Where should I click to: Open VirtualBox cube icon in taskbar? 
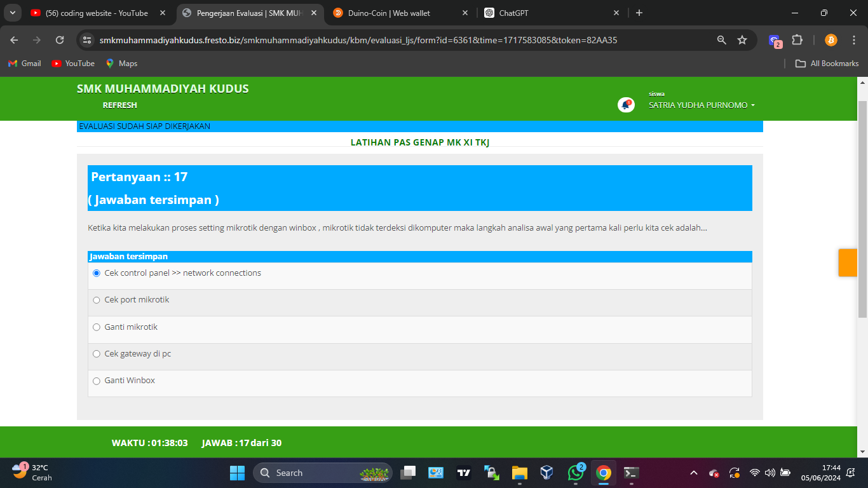click(x=547, y=473)
